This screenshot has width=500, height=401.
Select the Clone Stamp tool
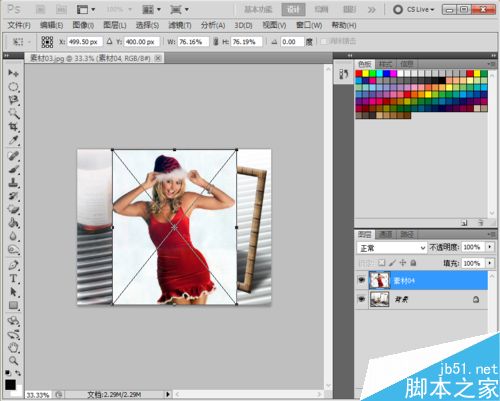(13, 183)
